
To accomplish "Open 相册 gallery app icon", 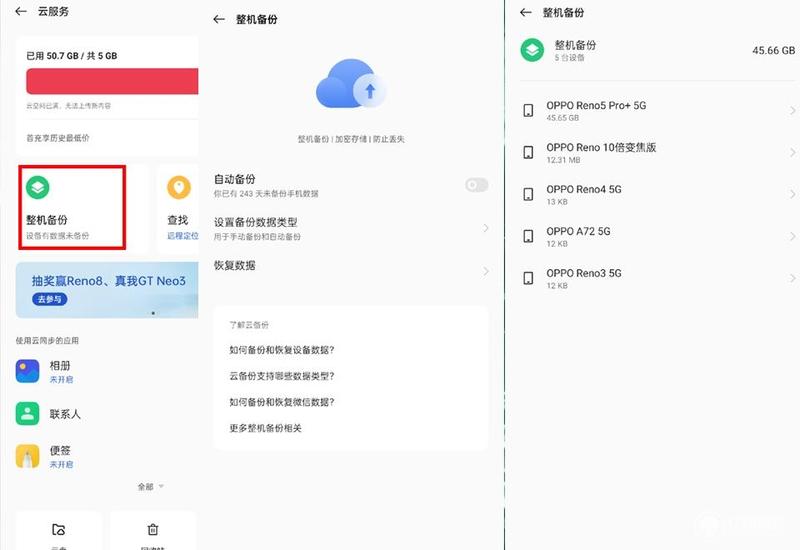I will (x=28, y=371).
